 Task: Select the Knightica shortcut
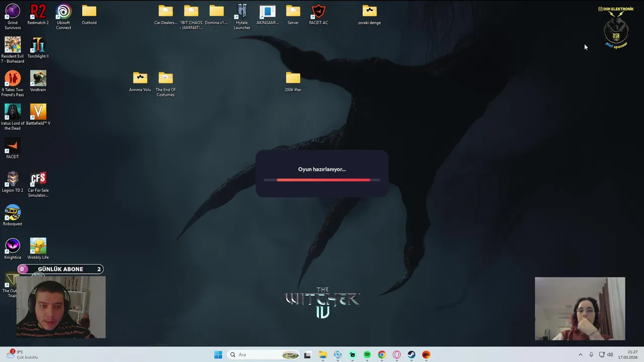pos(13,249)
